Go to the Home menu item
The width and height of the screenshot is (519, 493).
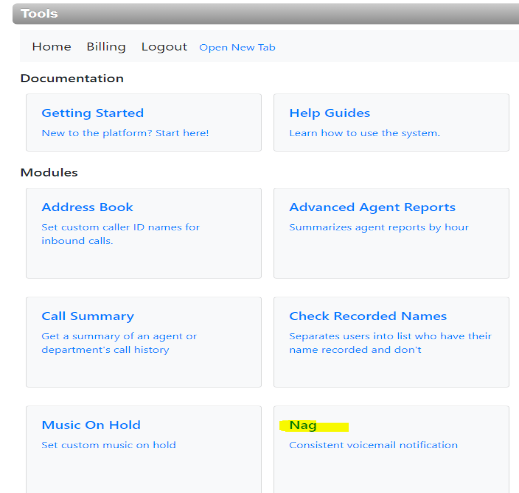pos(52,47)
